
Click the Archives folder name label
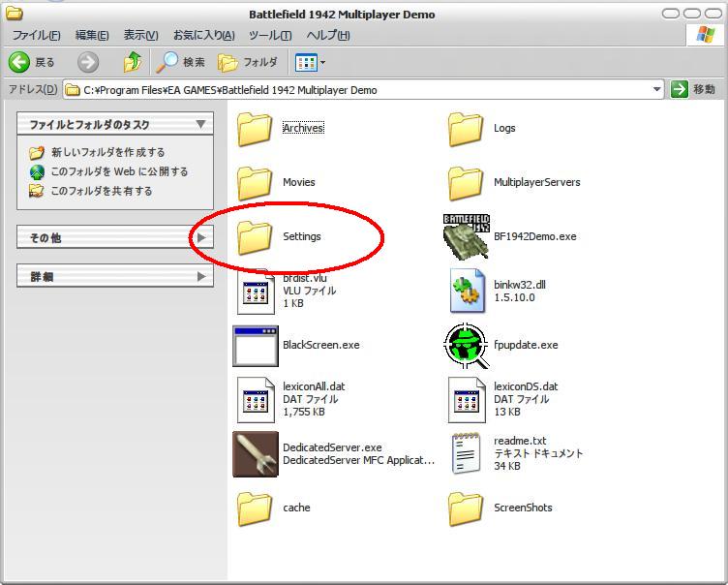point(303,128)
